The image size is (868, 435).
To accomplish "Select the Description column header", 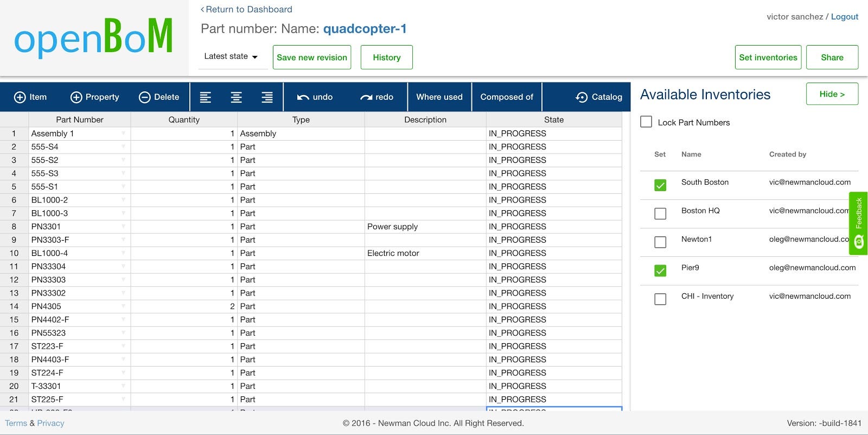I will pos(425,119).
